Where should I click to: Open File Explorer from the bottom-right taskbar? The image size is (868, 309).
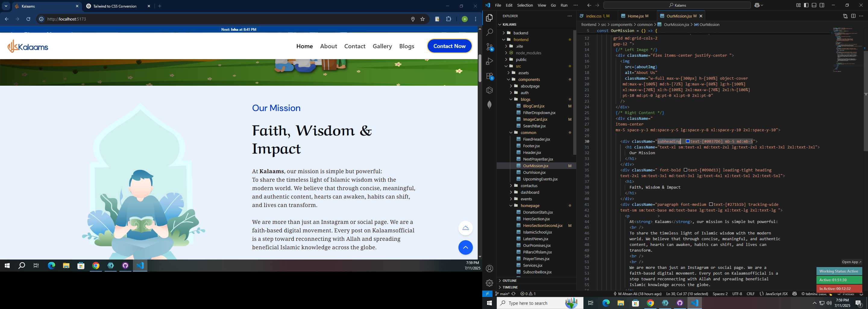click(621, 303)
